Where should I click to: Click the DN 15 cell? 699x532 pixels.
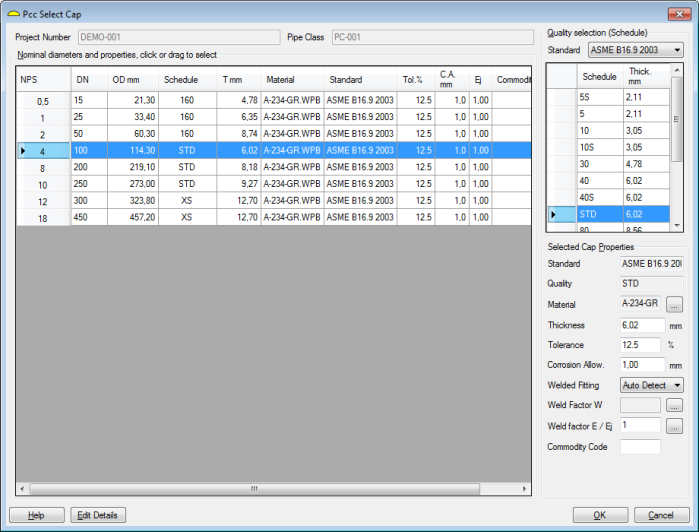(x=89, y=100)
